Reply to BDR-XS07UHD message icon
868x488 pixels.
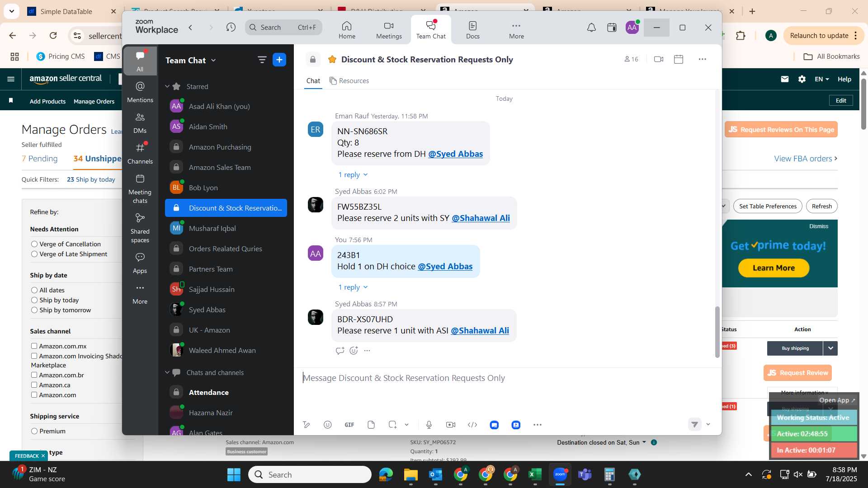pyautogui.click(x=340, y=351)
